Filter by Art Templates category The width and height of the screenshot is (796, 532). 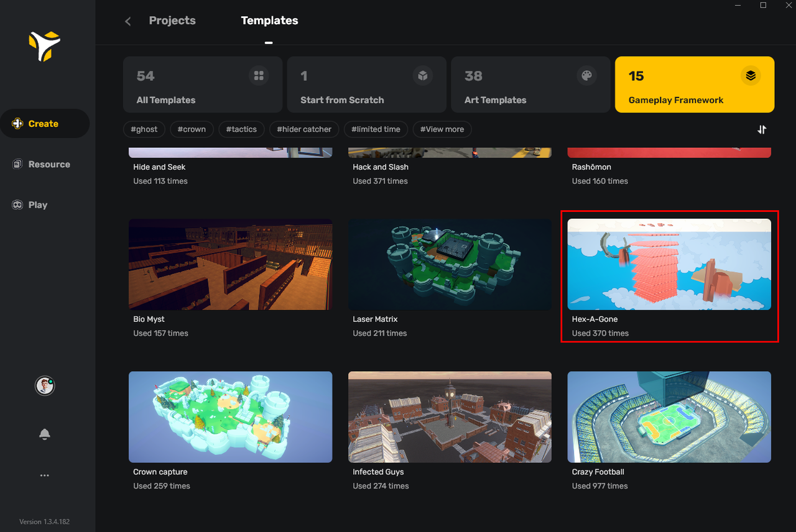pos(530,85)
